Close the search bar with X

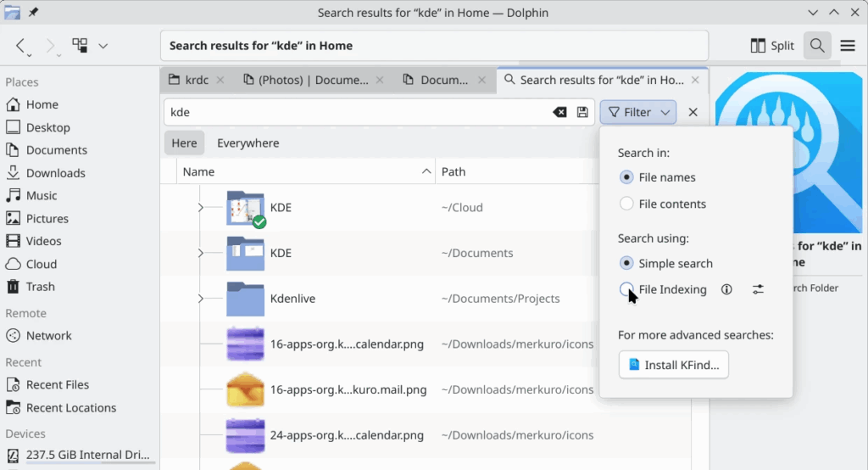[x=693, y=112]
